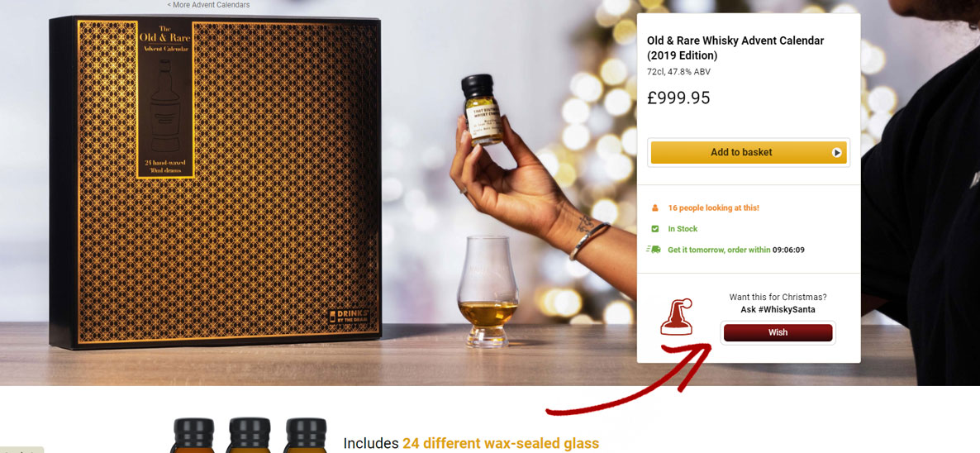Click the Add to basket button
The image size is (980, 453).
click(x=748, y=152)
